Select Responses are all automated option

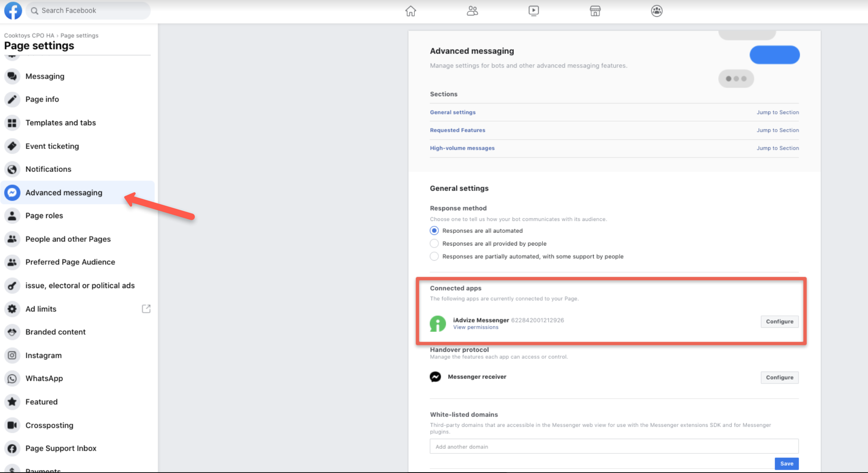tap(434, 231)
